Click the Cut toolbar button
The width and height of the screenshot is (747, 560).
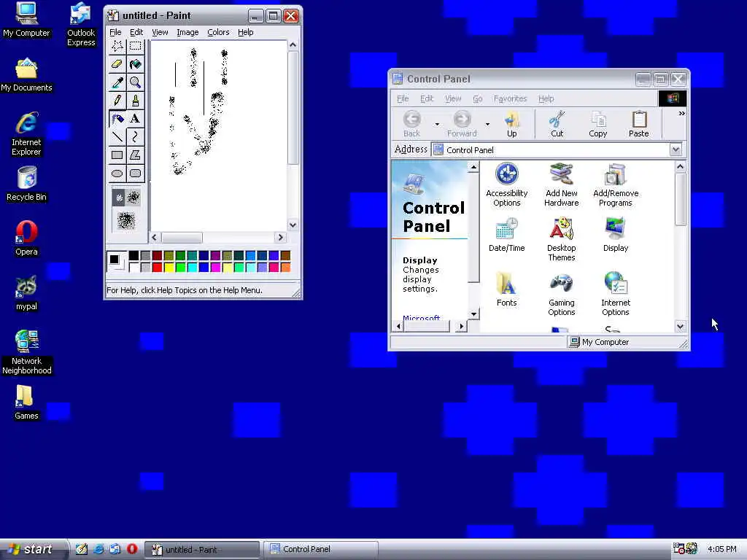[557, 124]
